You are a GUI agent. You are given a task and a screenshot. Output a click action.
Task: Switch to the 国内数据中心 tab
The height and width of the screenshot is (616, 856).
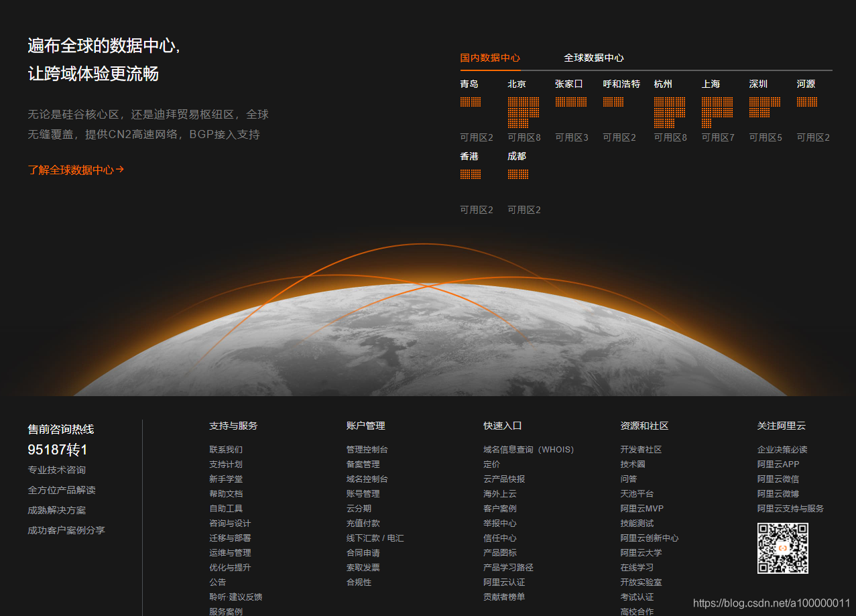[x=490, y=58]
